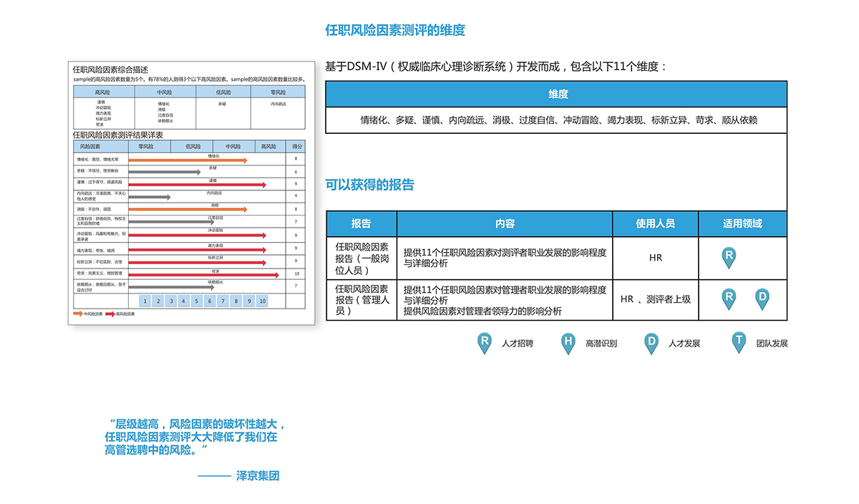Screen dimensions: 859x504
Task: Click the user cell reading only HR
Action: 656,258
